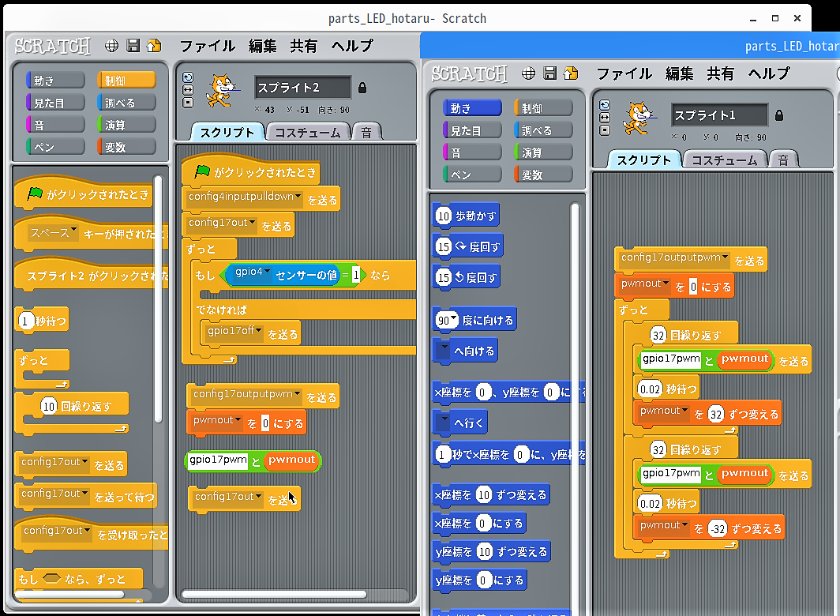Open config17outputpwm dropdown in スプライト1 script
The width and height of the screenshot is (840, 616).
click(725, 257)
